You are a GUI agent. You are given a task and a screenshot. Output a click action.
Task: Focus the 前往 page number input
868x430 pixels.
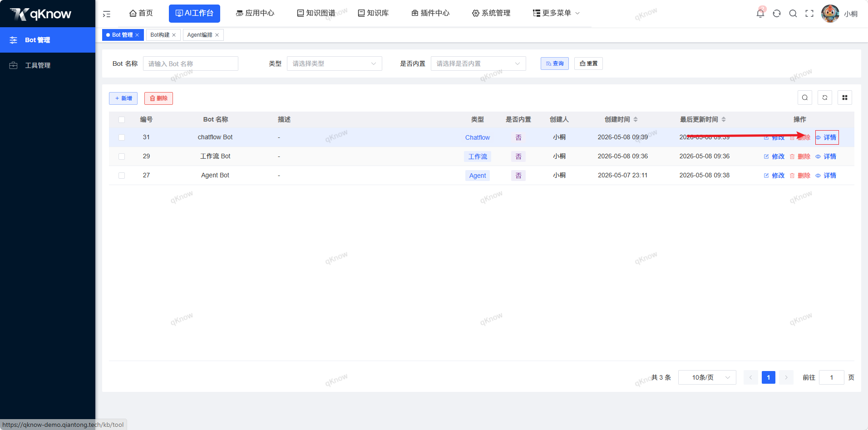pyautogui.click(x=832, y=377)
